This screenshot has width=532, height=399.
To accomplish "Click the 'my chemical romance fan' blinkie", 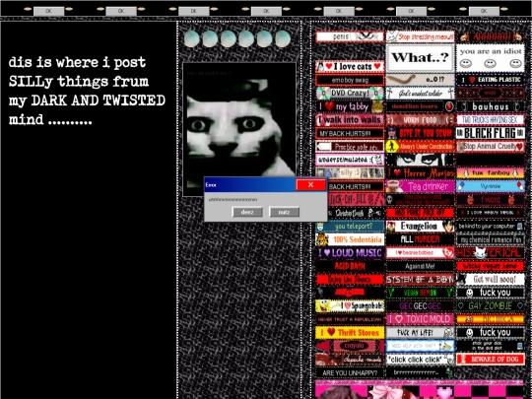I will click(491, 239).
